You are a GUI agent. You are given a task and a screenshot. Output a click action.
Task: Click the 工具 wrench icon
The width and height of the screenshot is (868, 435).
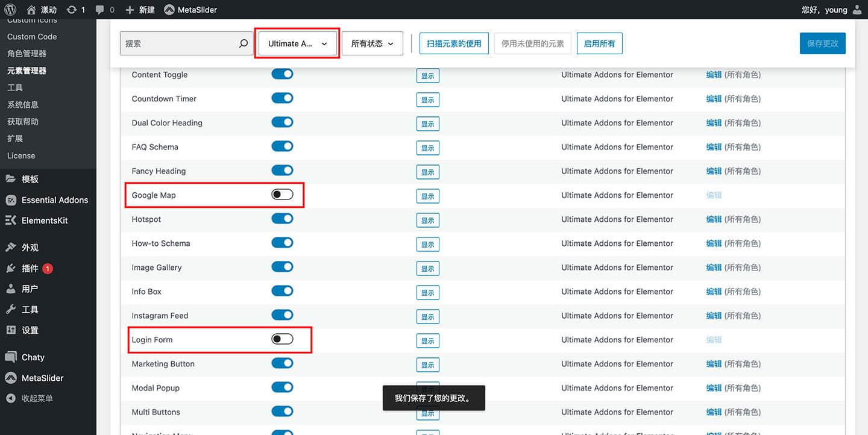[x=11, y=310]
